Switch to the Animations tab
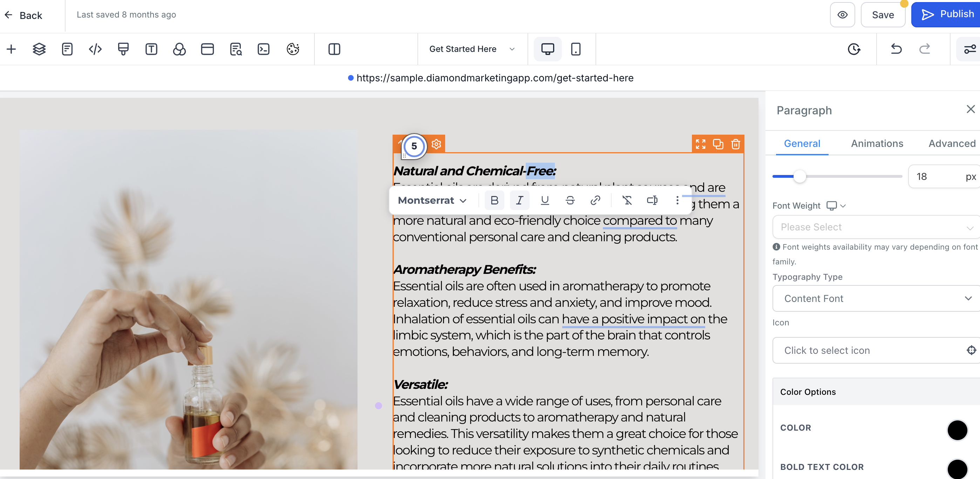The width and height of the screenshot is (980, 479). (x=877, y=143)
